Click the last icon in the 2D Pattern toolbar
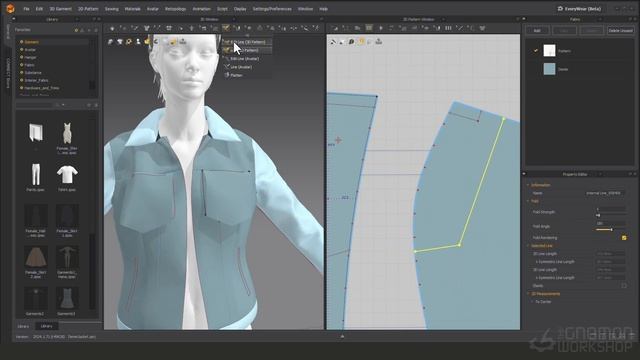Screen dimensions: 640x360 [x=482, y=28]
